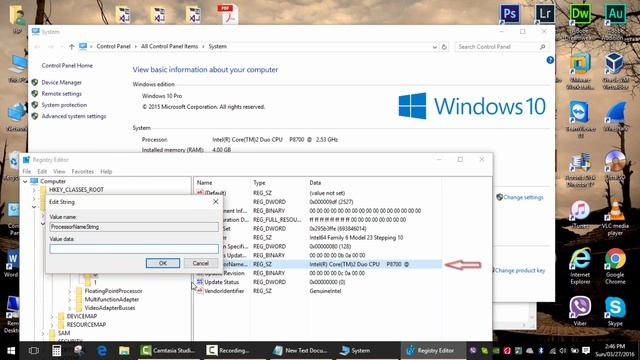Open the Calculator taskbar icon
This screenshot has width=640, height=360.
56,351
